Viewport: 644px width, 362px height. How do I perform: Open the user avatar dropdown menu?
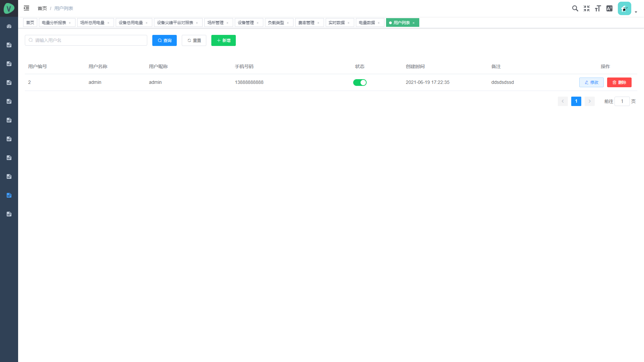pyautogui.click(x=627, y=9)
